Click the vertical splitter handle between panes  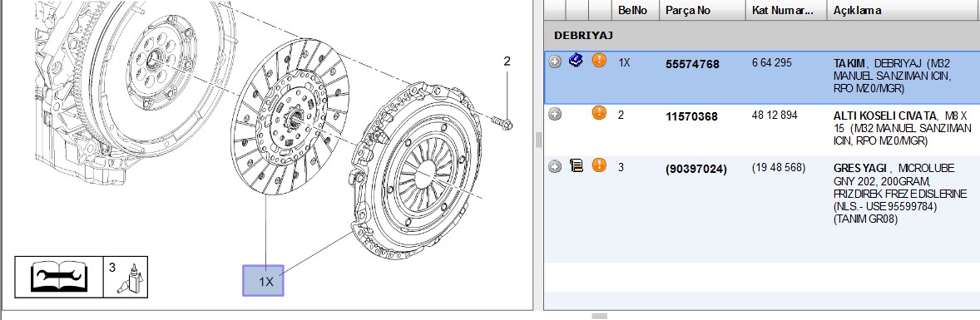pyautogui.click(x=539, y=140)
